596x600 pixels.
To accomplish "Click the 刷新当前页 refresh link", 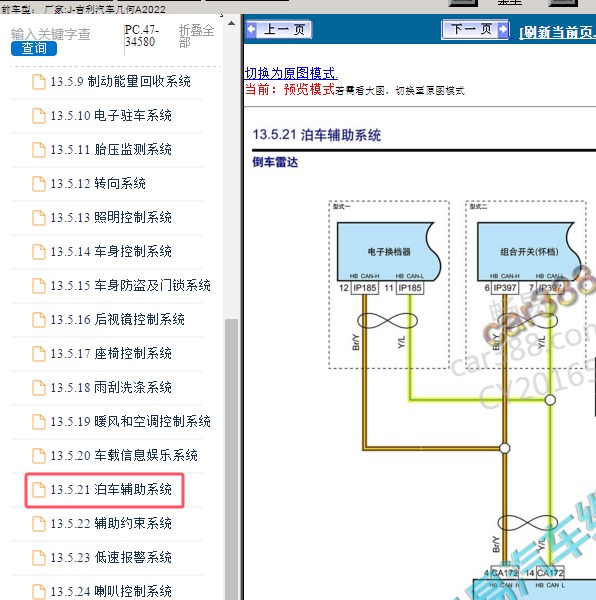I will (557, 33).
